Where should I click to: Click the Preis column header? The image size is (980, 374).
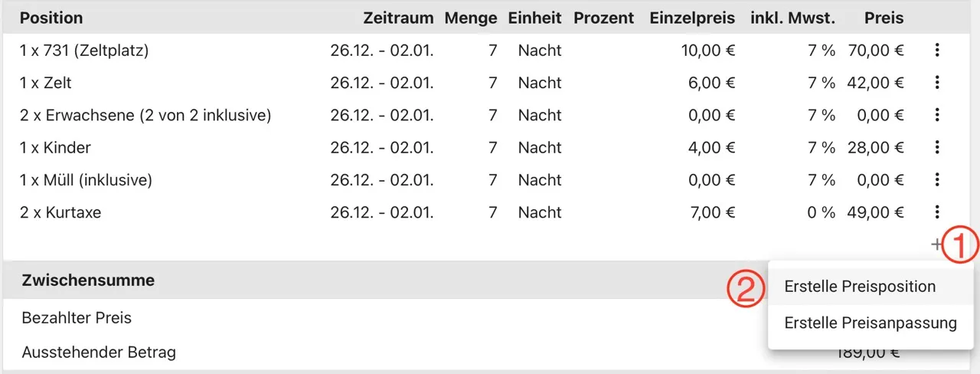[x=884, y=18]
